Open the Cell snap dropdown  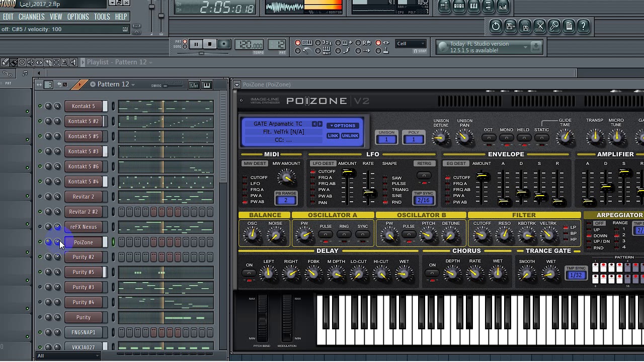[x=411, y=44]
